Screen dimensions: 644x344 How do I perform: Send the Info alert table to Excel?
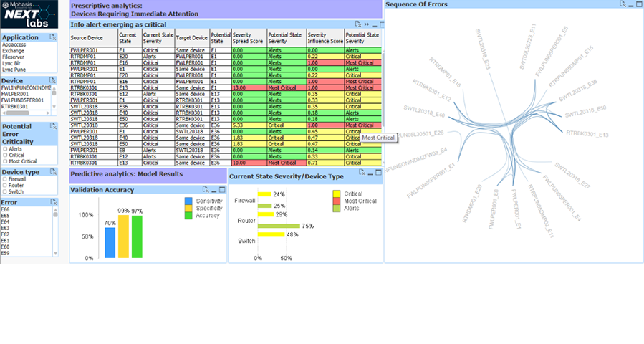(x=357, y=24)
